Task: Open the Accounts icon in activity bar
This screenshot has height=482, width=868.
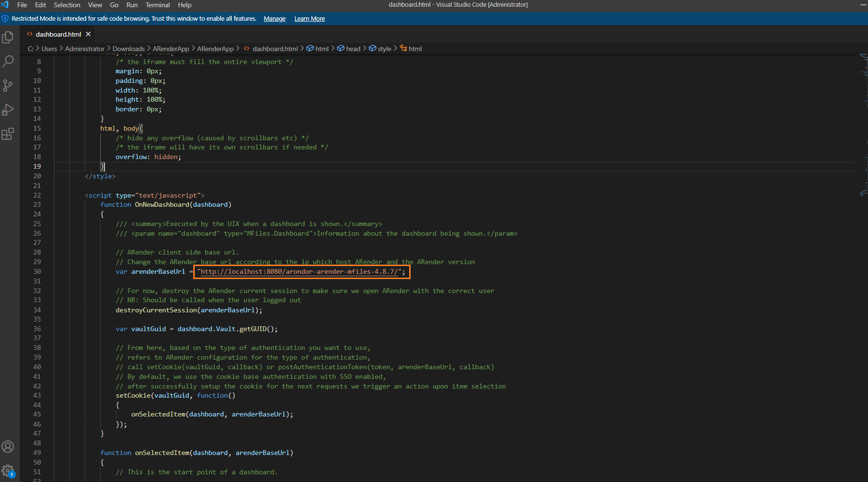Action: (x=8, y=447)
